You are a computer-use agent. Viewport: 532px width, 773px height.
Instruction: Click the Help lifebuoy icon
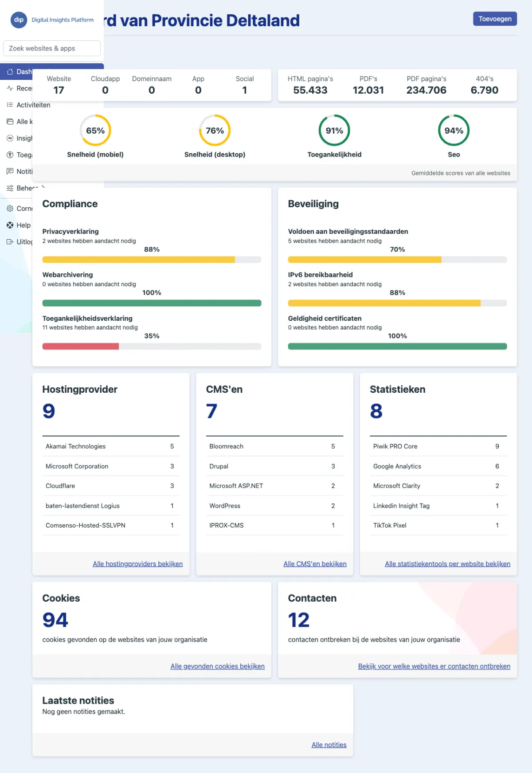pos(10,225)
